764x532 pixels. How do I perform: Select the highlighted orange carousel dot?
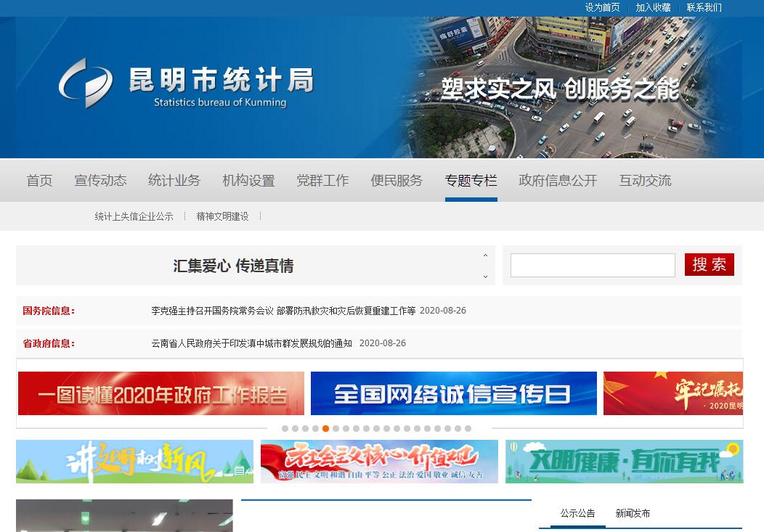tap(326, 428)
